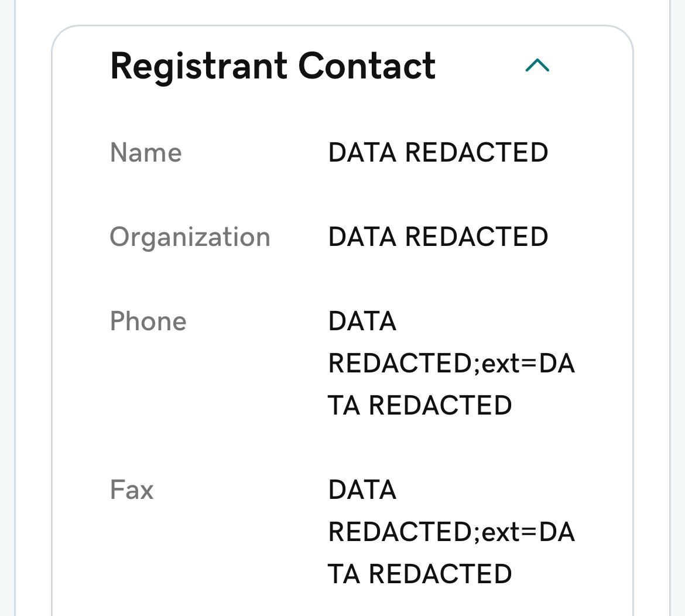This screenshot has height=616, width=685.
Task: Click the Fax REDACTED;ext=DA text line
Action: pyautogui.click(x=451, y=532)
